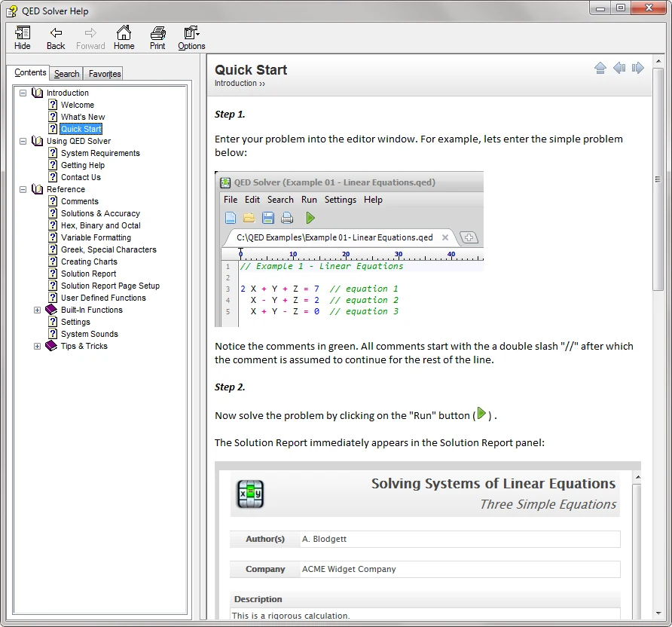Click the Settings menu in the example screenshot
Viewport: 672px width, 627px height.
pyautogui.click(x=341, y=200)
